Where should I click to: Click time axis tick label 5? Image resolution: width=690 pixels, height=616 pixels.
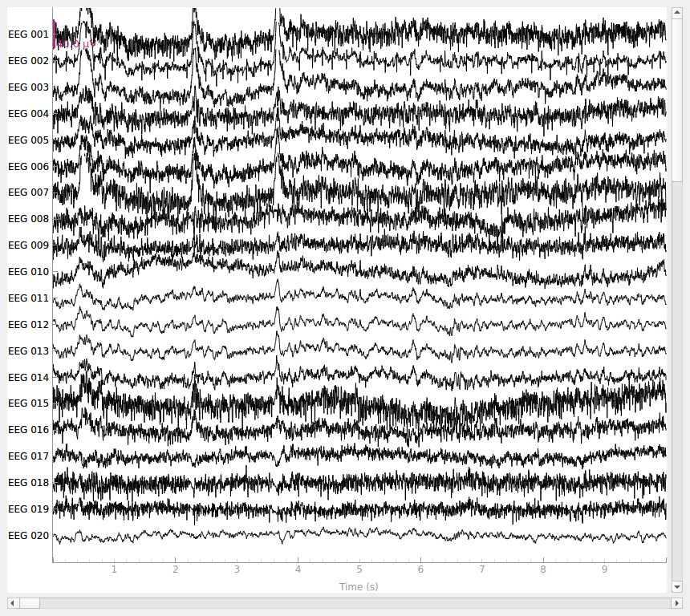[359, 569]
